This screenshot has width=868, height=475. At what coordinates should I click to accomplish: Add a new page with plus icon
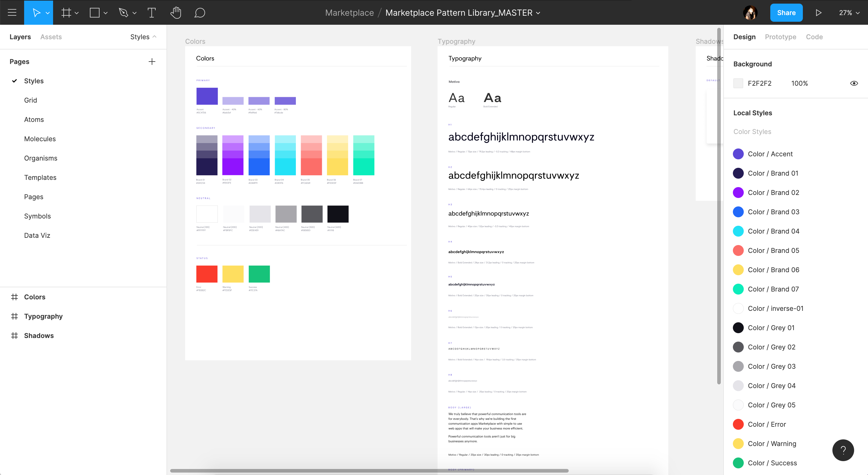coord(152,62)
